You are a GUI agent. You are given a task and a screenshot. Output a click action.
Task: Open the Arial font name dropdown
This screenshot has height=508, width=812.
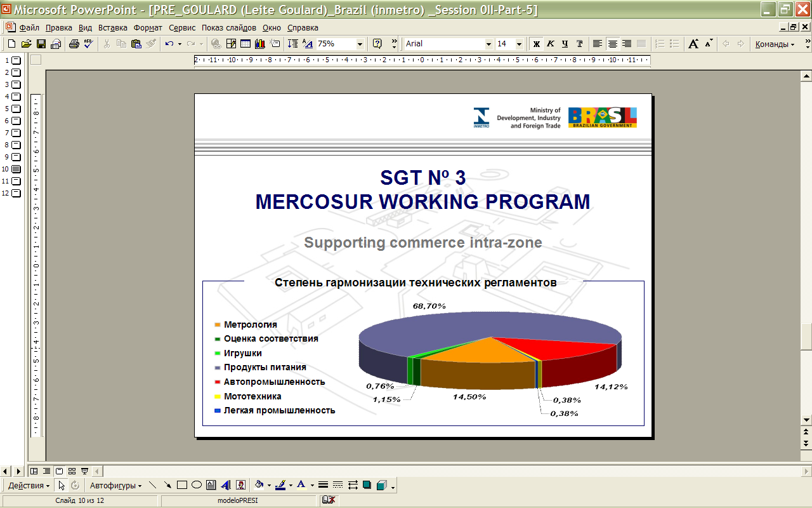click(x=488, y=44)
